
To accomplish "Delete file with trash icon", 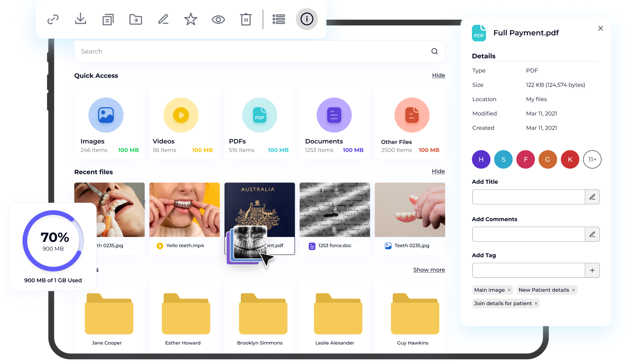I will [246, 19].
